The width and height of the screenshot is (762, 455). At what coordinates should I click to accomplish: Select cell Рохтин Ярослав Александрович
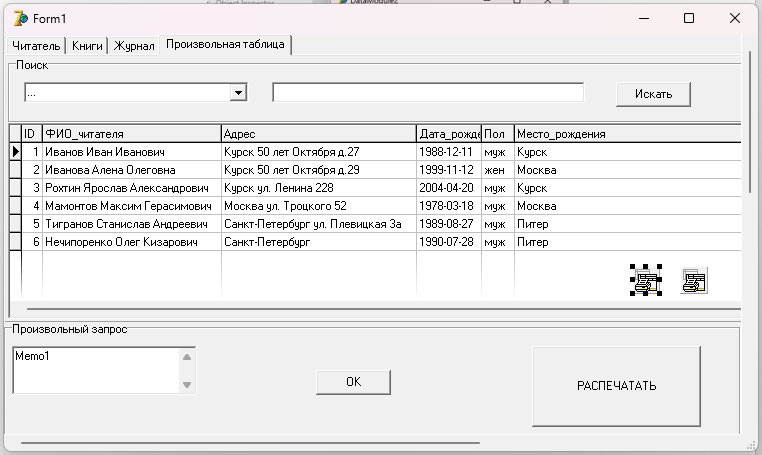pyautogui.click(x=132, y=188)
